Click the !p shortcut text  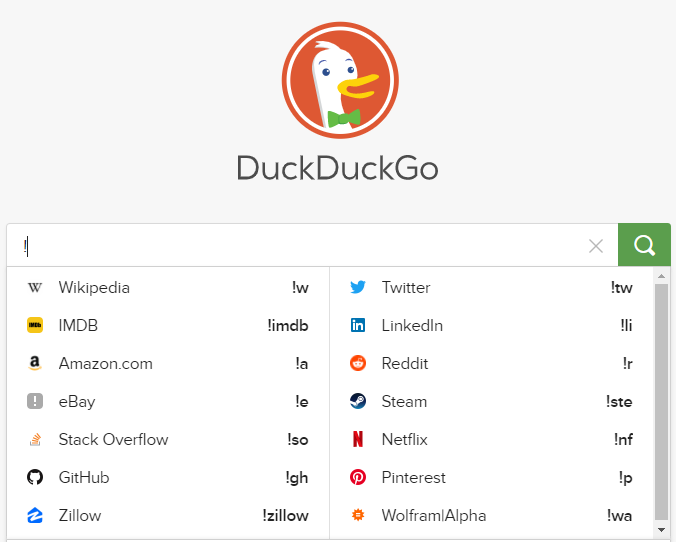(x=626, y=478)
